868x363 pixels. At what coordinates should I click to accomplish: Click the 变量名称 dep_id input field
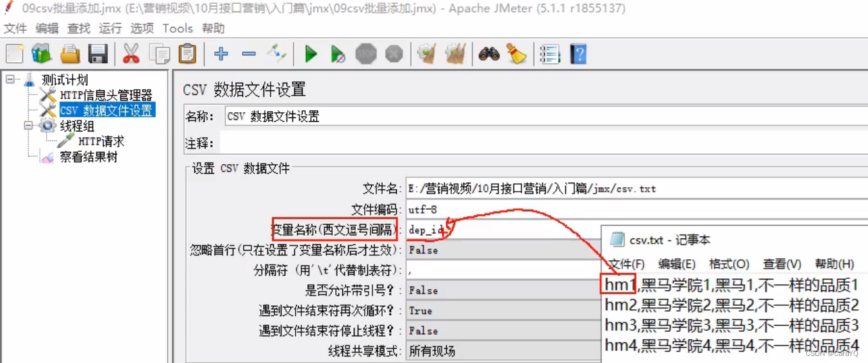click(503, 230)
